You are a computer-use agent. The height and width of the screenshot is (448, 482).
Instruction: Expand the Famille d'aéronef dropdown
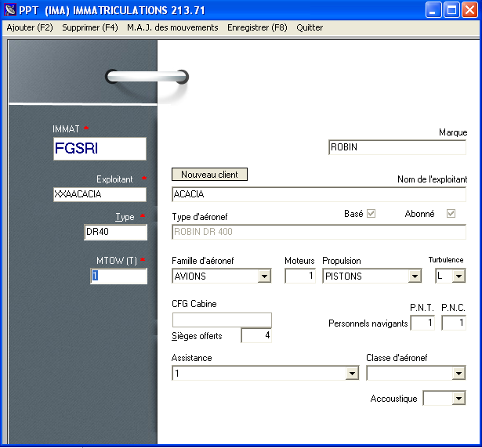pyautogui.click(x=264, y=276)
